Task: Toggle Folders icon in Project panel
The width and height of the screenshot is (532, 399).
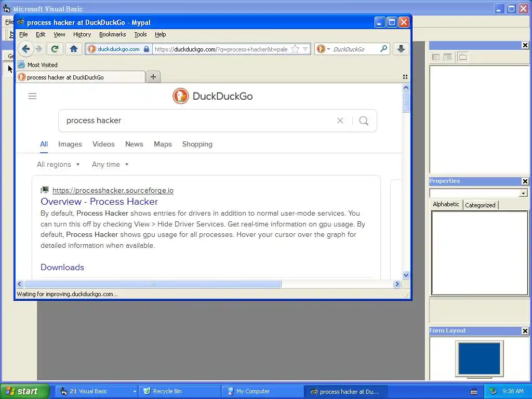Action: [463, 57]
